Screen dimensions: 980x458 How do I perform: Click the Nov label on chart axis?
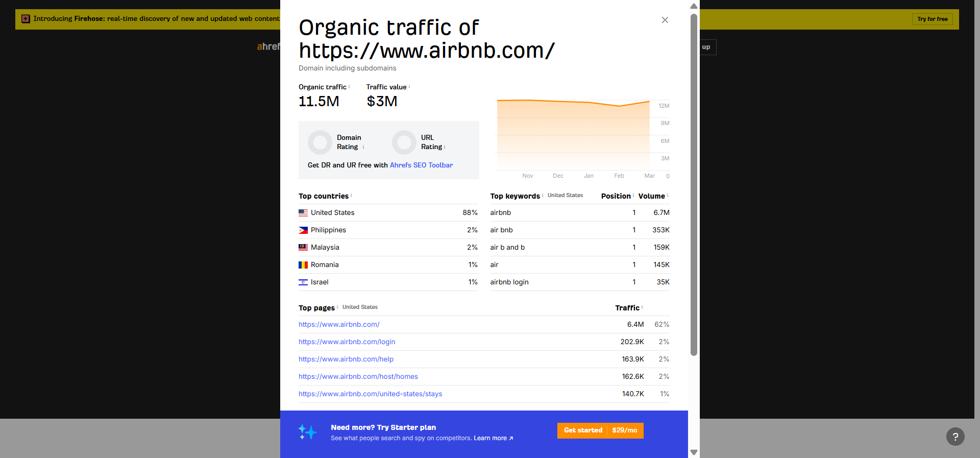(x=528, y=176)
